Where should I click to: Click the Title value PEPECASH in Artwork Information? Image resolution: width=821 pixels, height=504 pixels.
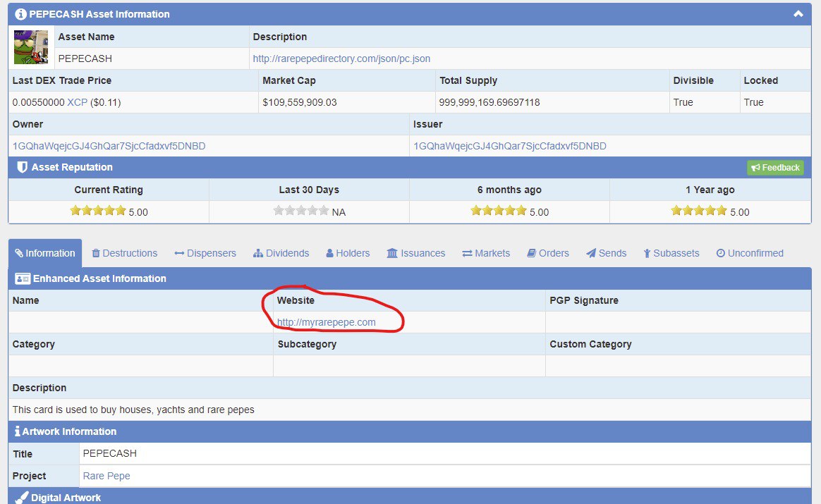109,453
